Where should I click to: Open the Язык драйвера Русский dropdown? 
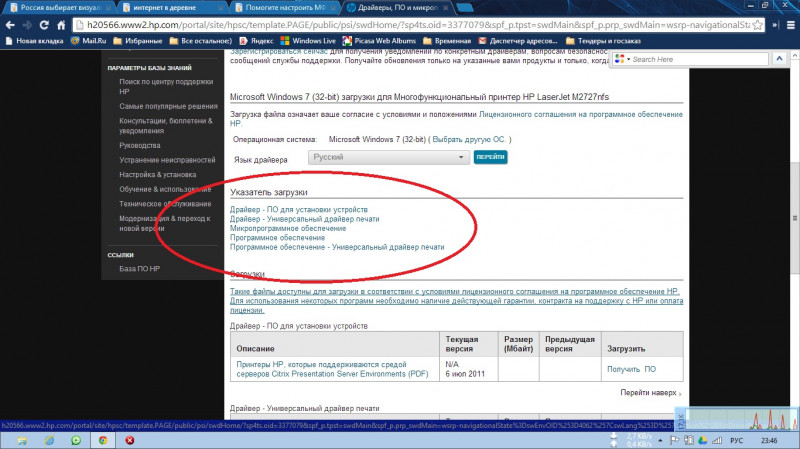[x=388, y=157]
